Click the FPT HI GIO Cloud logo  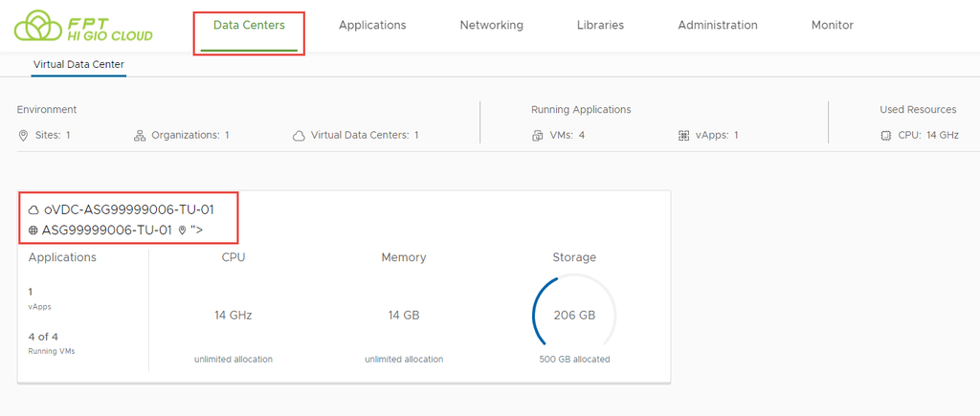tap(83, 26)
